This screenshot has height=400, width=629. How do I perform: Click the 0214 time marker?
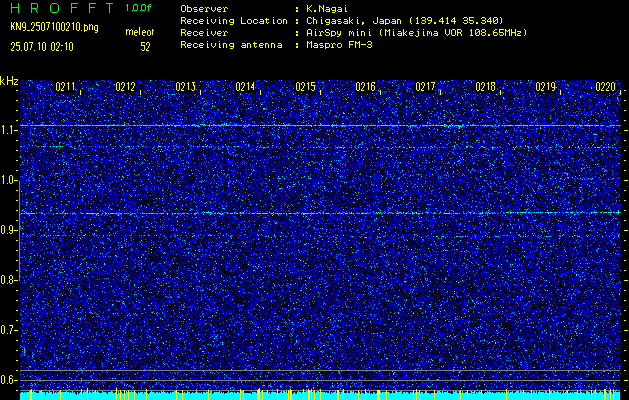245,87
